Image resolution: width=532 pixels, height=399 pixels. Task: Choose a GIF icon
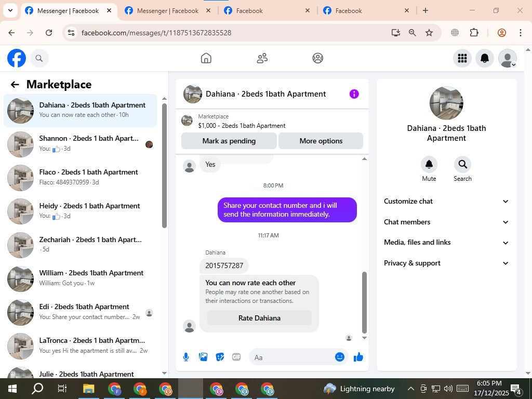[x=236, y=357]
